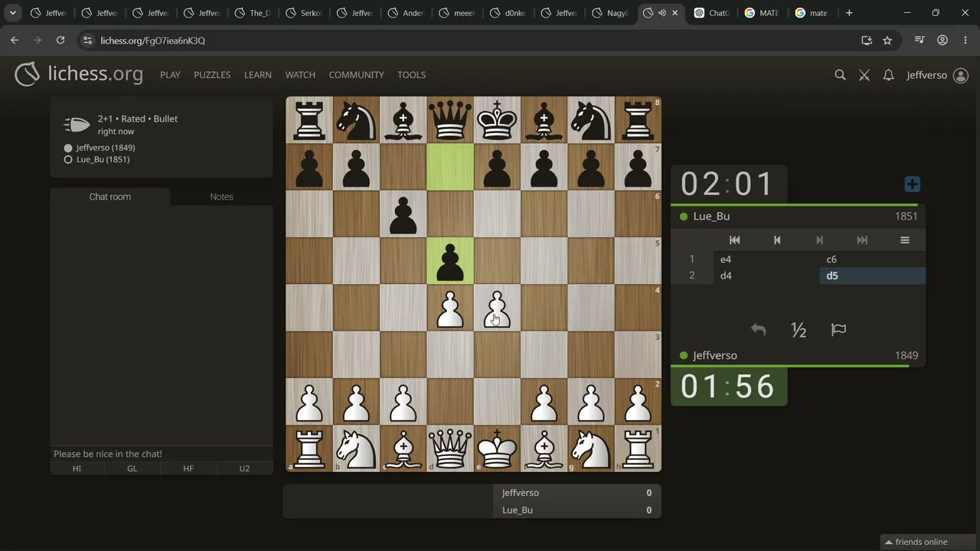Image resolution: width=980 pixels, height=551 pixels.
Task: Open Jeffverso (1849) profile link in game info
Action: (106, 148)
